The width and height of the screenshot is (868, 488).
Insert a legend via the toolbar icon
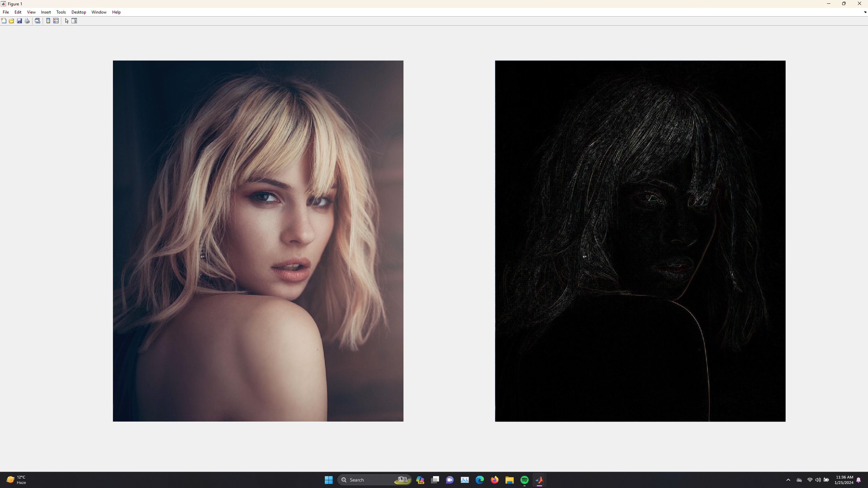(x=56, y=21)
